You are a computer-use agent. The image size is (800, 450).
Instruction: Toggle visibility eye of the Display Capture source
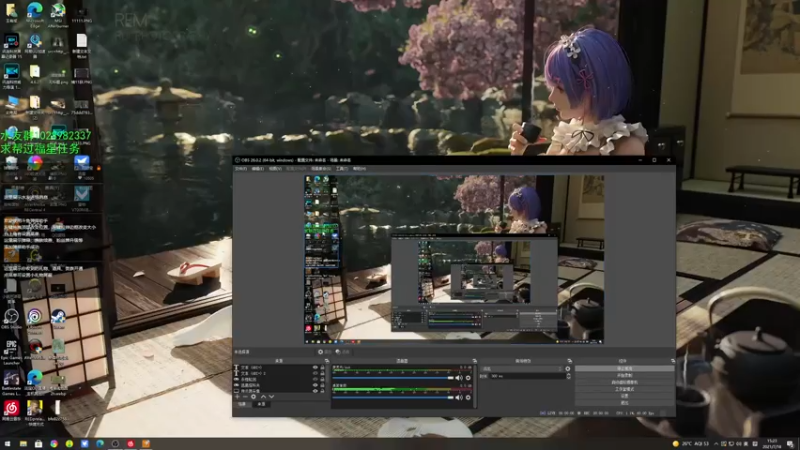[x=315, y=391]
